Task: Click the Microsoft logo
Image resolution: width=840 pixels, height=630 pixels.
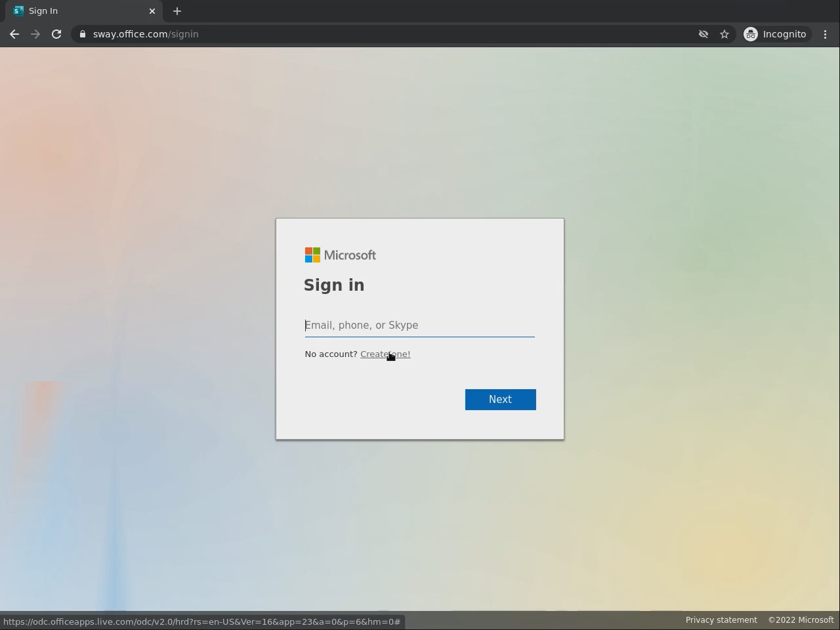Action: coord(341,255)
